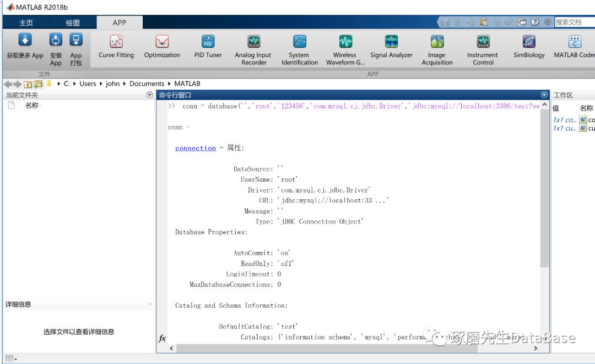Switch to the 绘图 (Plots) tab
The width and height of the screenshot is (595, 364).
(73, 23)
